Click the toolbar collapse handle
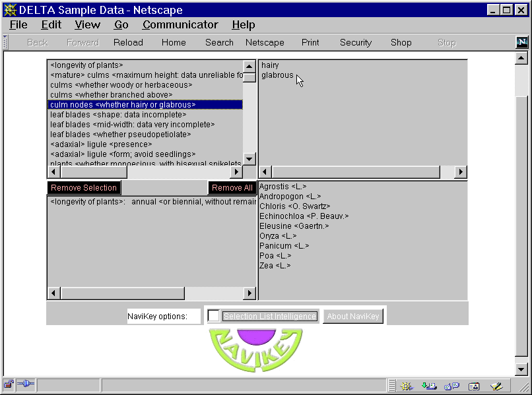The width and height of the screenshot is (532, 395). coord(5,42)
